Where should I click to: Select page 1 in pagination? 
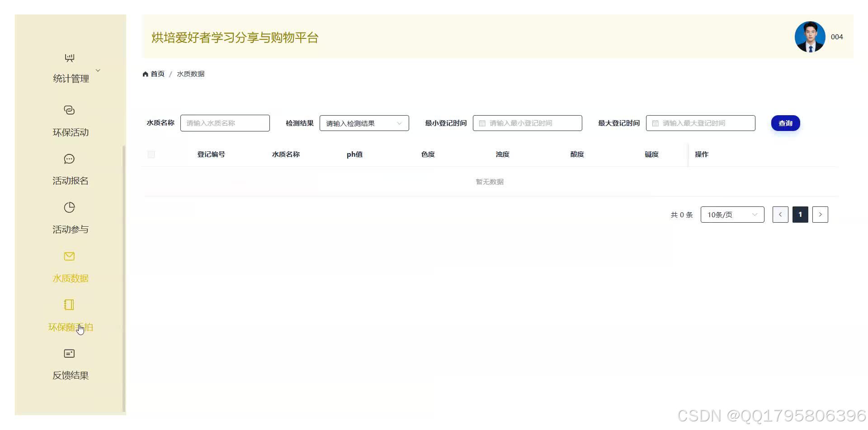(x=800, y=215)
